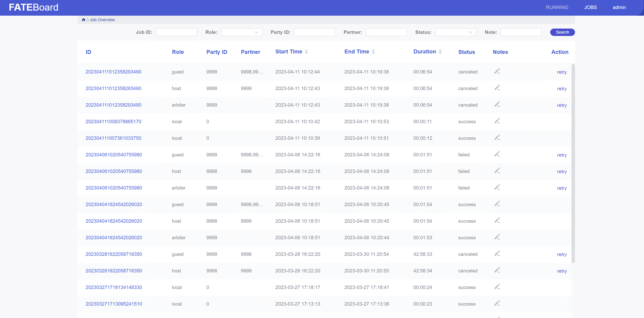Click Partner cell 9998,99… of 10:12:44 row
Screen dimensions: 644x318
(252, 72)
